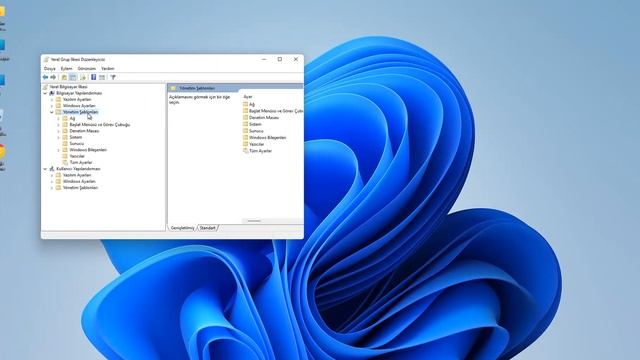Image resolution: width=640 pixels, height=360 pixels.
Task: Click the Forward arrow toolbar icon
Action: 53,77
